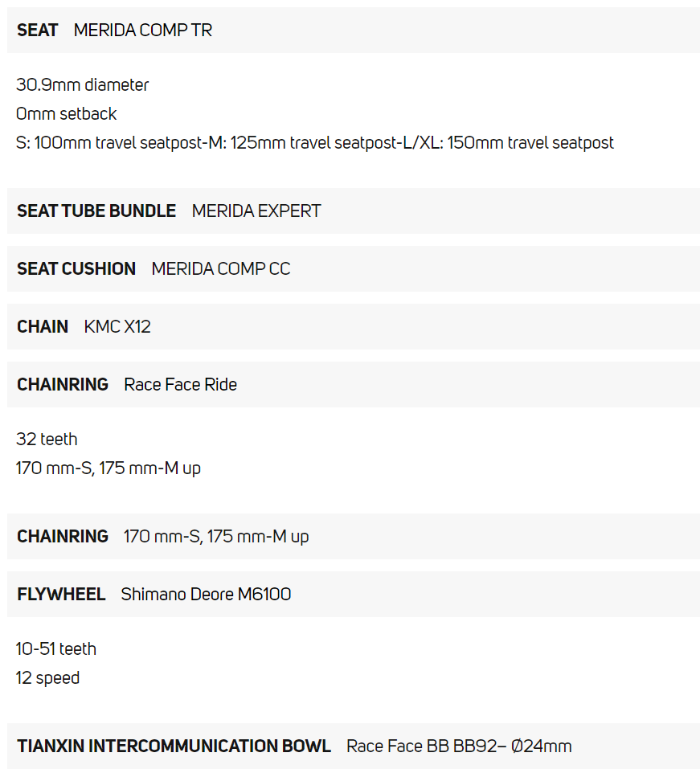
Task: Click the 12 speed text
Action: [x=47, y=677]
